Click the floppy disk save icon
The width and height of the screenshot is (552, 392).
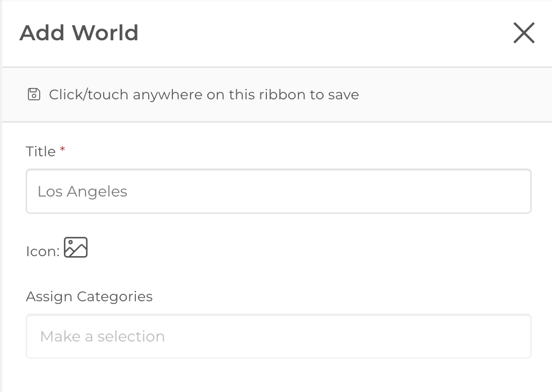click(34, 95)
